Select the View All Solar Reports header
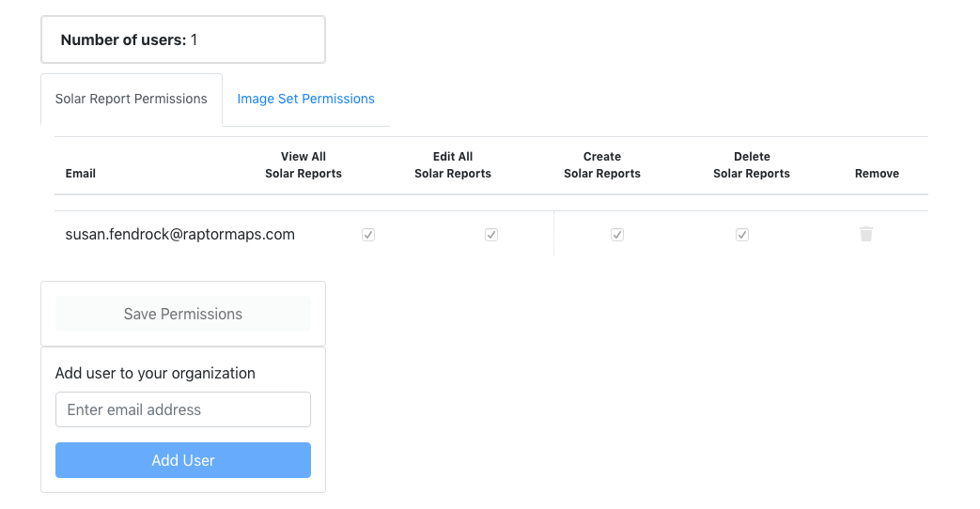Viewport: 980px width, 509px height. [x=303, y=165]
